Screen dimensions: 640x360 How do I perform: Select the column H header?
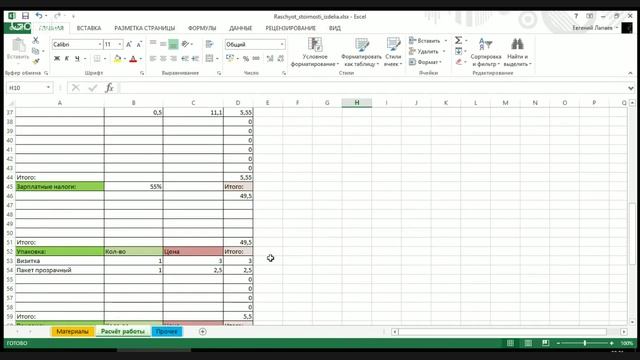click(x=357, y=103)
